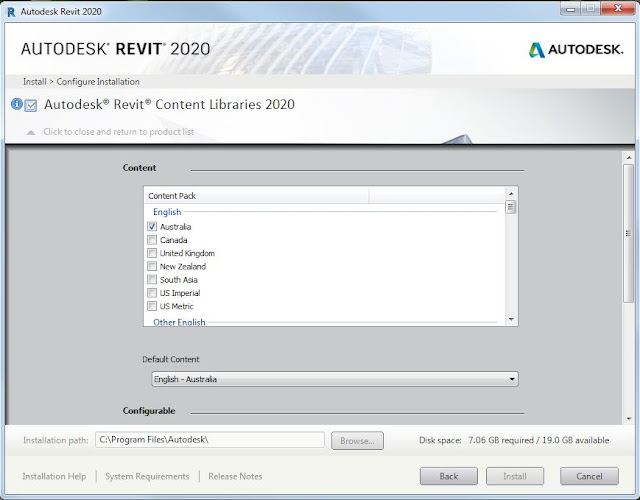640x500 pixels.
Task: Click 'Click to close and return to product list'
Action: click(118, 132)
